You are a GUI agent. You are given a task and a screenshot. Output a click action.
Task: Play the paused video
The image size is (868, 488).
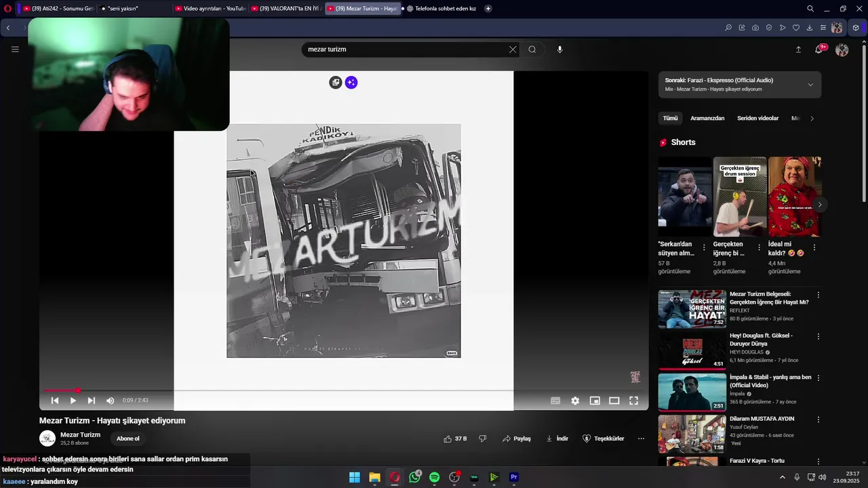pos(73,401)
